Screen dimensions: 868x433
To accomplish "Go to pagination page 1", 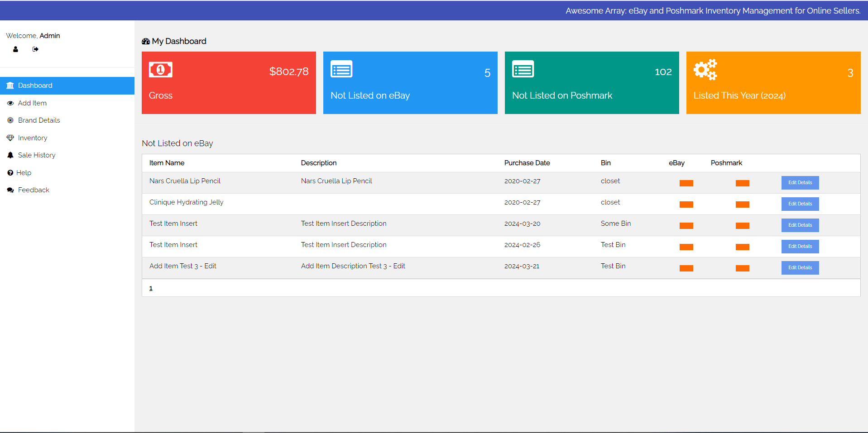I will [151, 288].
